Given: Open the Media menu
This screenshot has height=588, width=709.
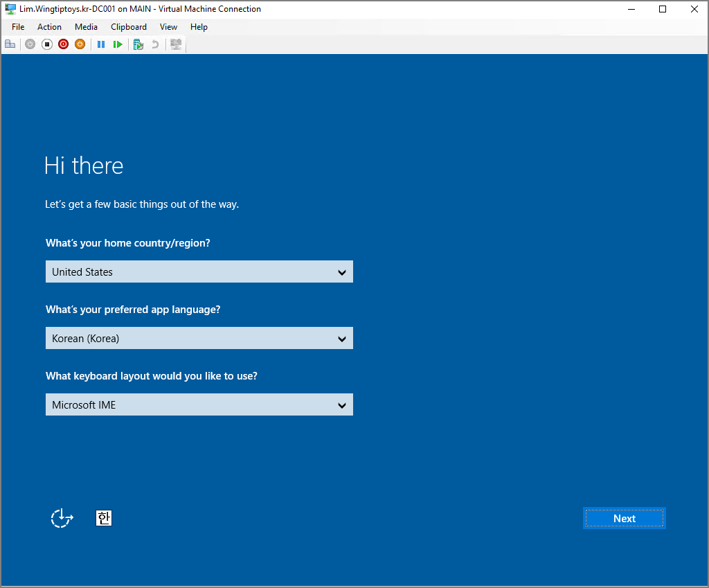Looking at the screenshot, I should [86, 27].
